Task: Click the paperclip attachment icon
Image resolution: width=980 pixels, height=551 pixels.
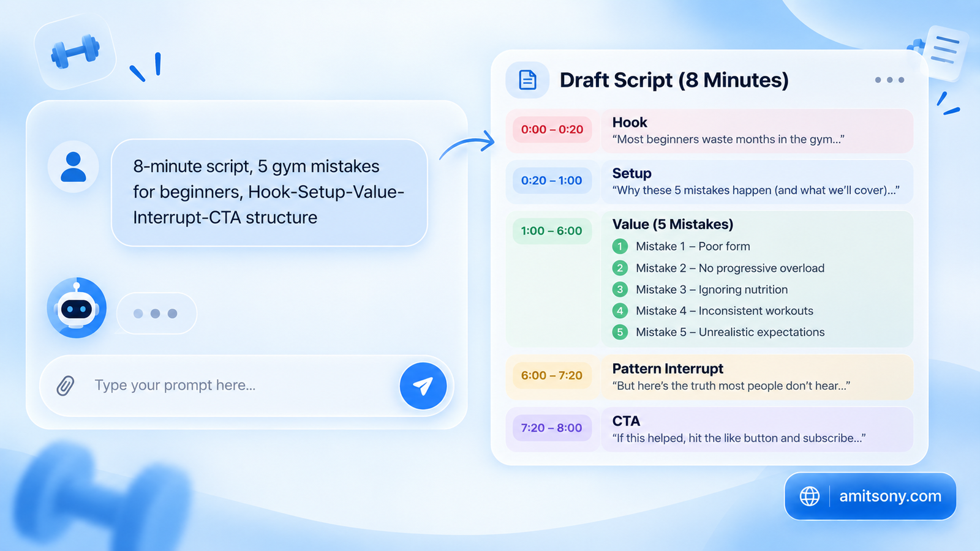Action: (x=66, y=385)
